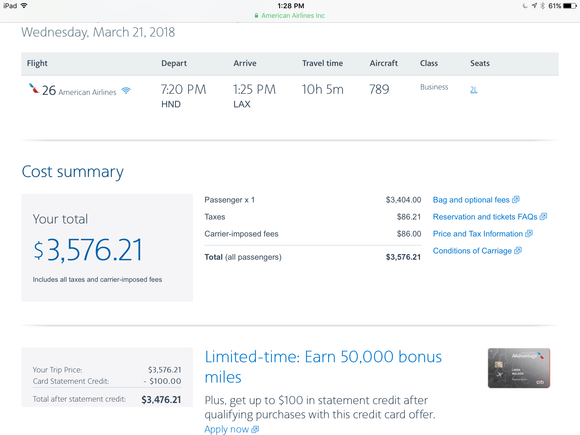This screenshot has height=435, width=580.
Task: Tap the green lock icon in address bar
Action: point(256,16)
